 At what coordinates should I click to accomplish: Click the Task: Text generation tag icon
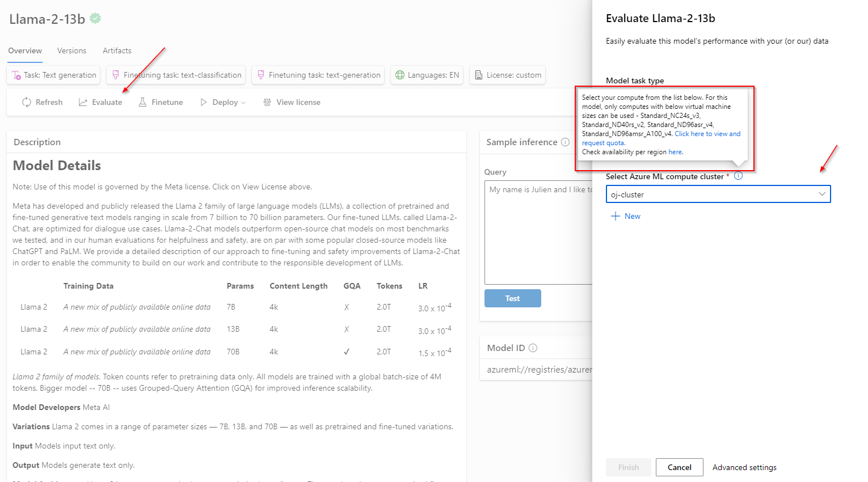16,75
